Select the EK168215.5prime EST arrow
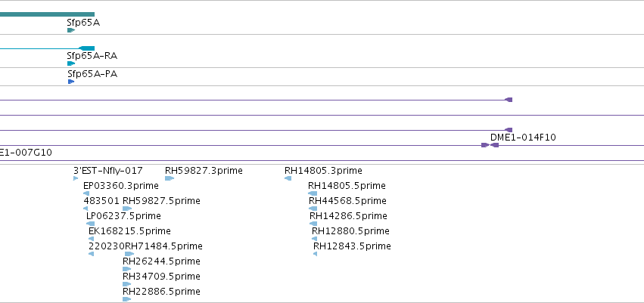The height and width of the screenshot is (303, 644). [x=91, y=239]
